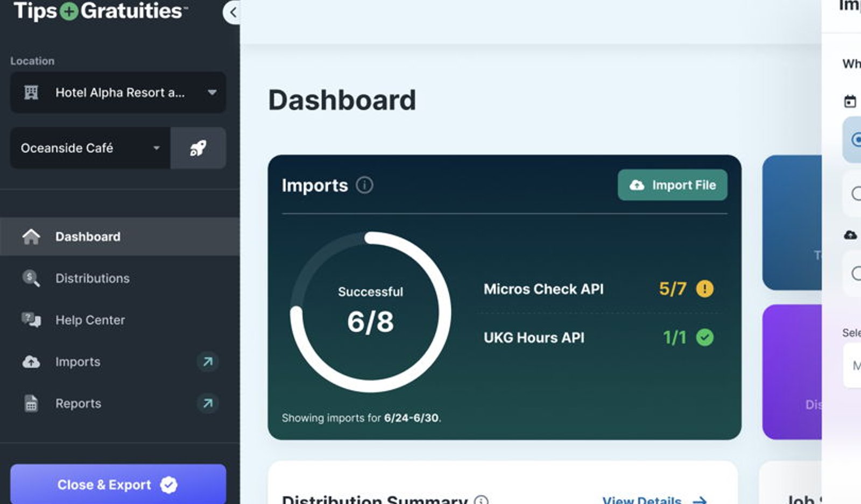The height and width of the screenshot is (504, 861).
Task: Click the info icon beside Imports heading
Action: pos(364,185)
